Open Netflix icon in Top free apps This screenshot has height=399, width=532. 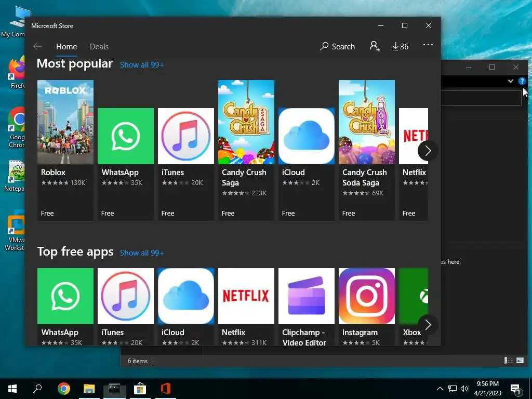[x=246, y=296]
